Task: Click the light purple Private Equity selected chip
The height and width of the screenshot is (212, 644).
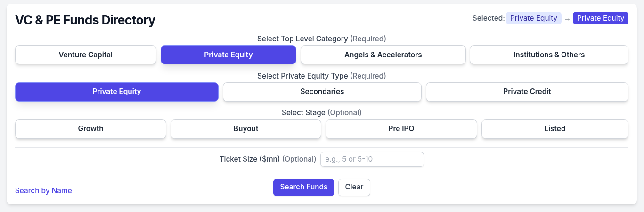Action: coord(533,18)
